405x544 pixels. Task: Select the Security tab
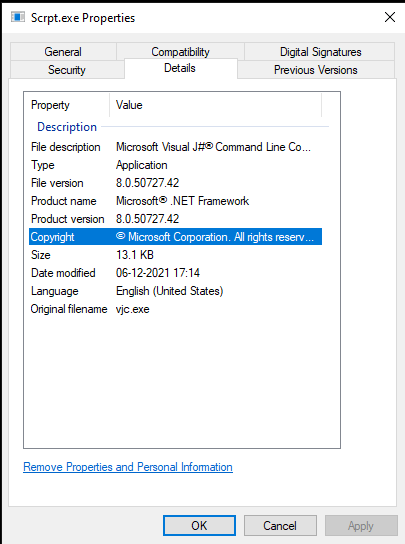point(67,70)
